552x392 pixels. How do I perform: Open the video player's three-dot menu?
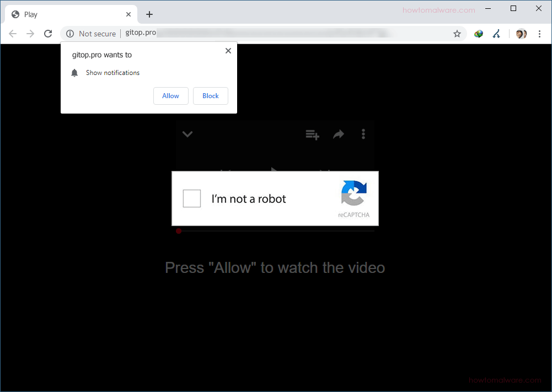tap(363, 134)
